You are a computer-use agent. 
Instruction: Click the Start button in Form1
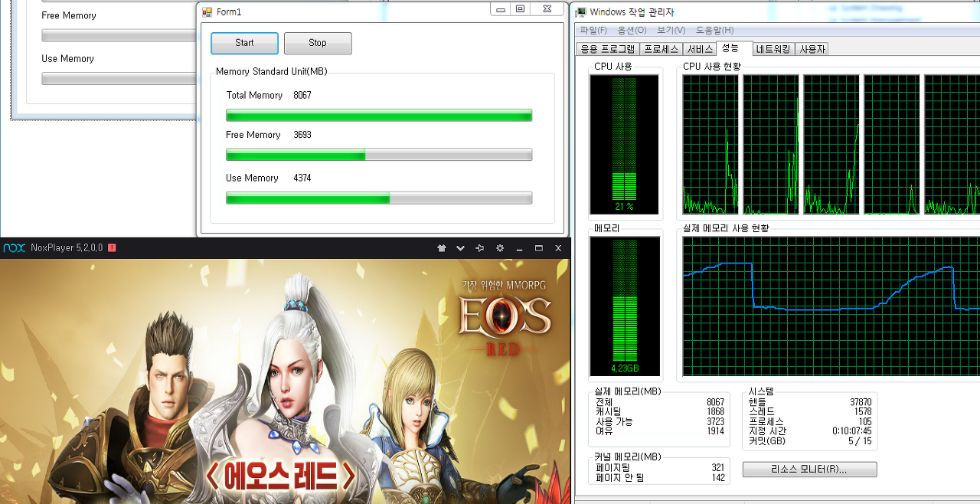pos(244,43)
